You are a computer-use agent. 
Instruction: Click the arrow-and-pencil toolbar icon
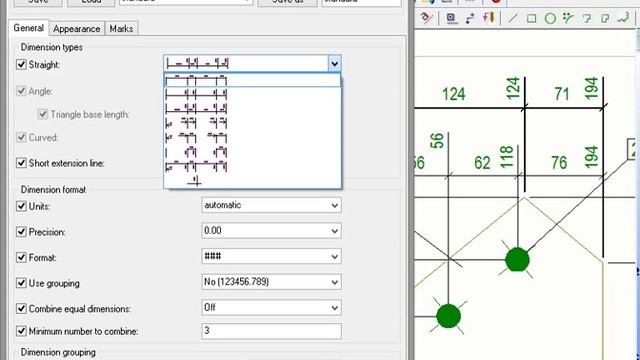click(489, 18)
